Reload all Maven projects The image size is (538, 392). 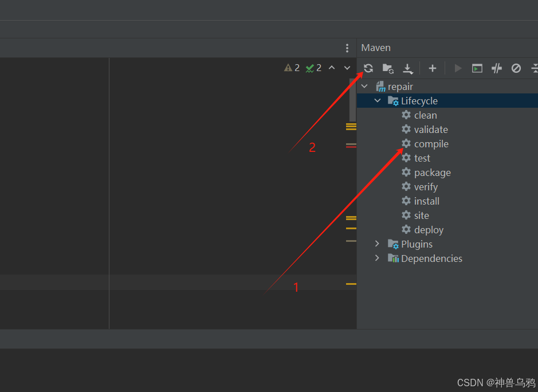(368, 68)
